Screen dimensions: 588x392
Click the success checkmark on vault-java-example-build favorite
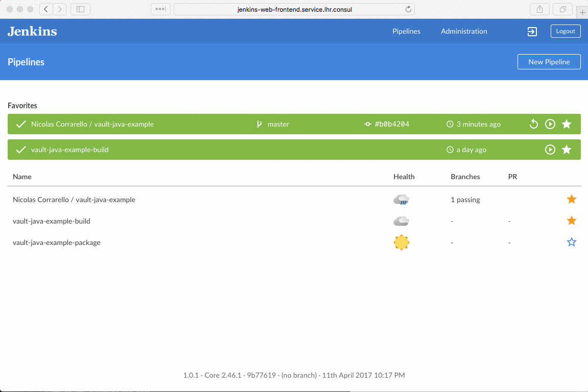click(x=21, y=150)
